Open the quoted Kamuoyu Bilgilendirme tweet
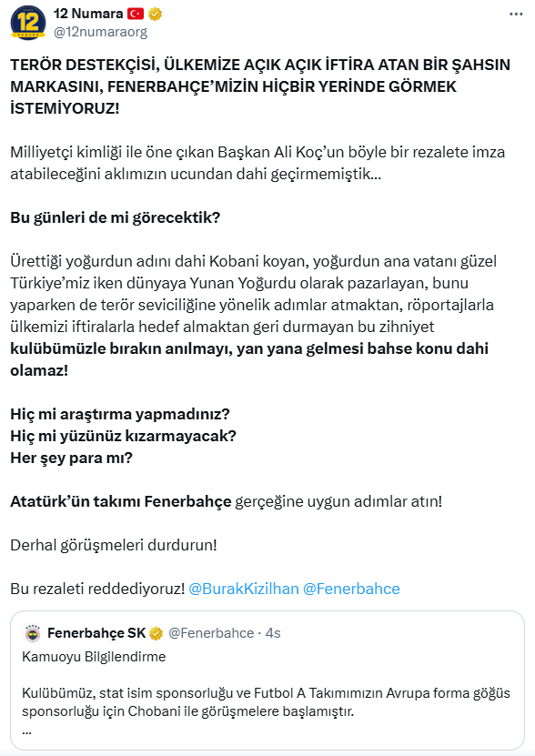This screenshot has width=535, height=756. pyautogui.click(x=267, y=680)
